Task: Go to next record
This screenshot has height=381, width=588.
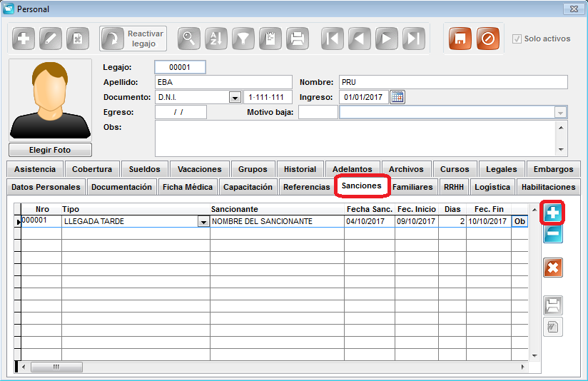Action: click(386, 39)
